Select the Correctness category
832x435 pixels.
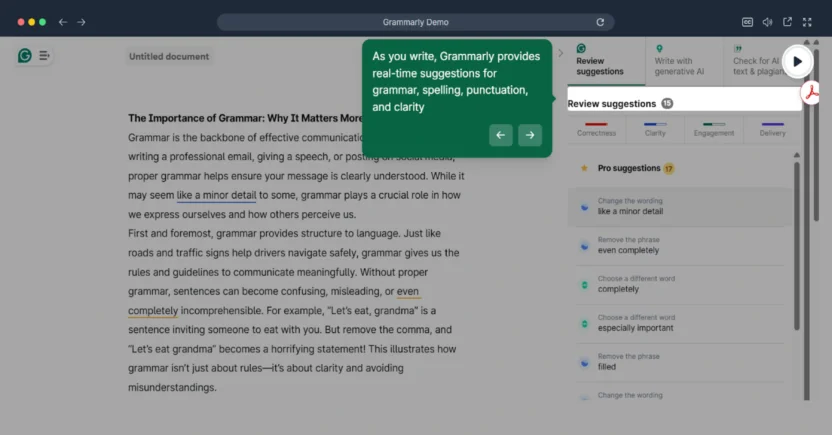(596, 129)
